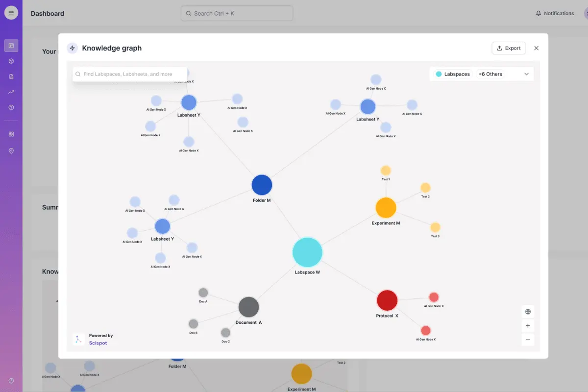The width and height of the screenshot is (588, 392).
Task: Open the location pin sidebar icon
Action: (11, 151)
